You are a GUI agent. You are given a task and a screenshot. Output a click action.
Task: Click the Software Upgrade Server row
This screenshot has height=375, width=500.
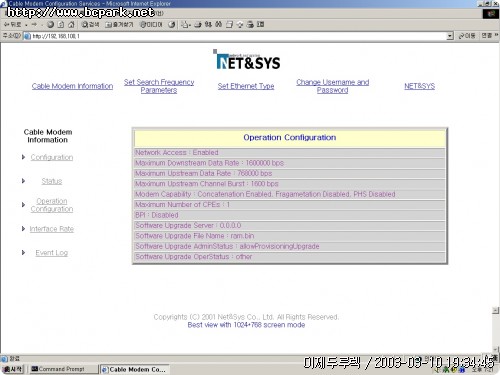pyautogui.click(x=290, y=225)
